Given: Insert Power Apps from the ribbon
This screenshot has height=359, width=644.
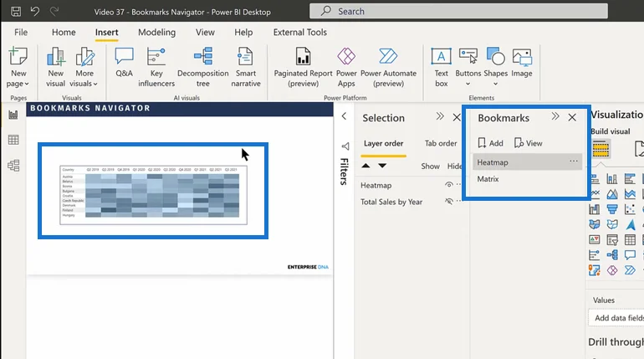Looking at the screenshot, I should pyautogui.click(x=346, y=67).
